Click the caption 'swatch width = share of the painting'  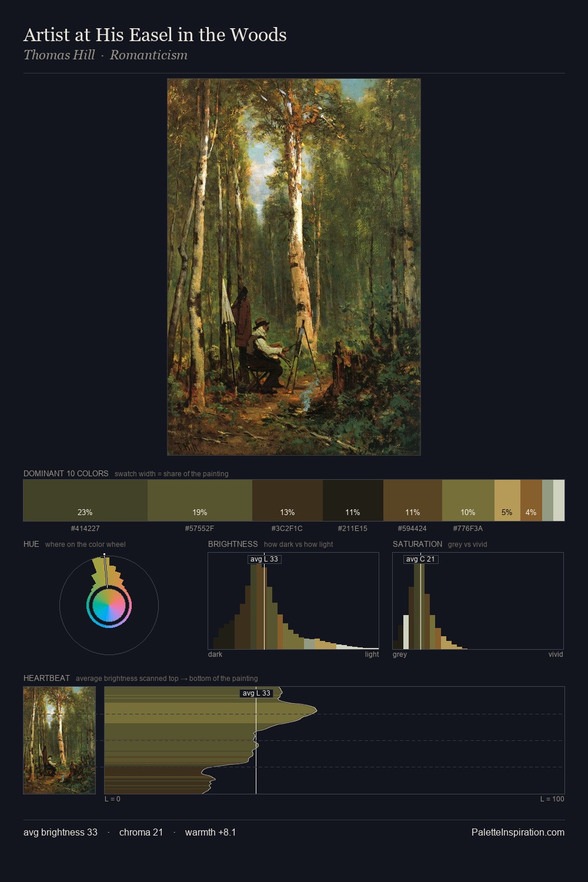click(x=172, y=474)
